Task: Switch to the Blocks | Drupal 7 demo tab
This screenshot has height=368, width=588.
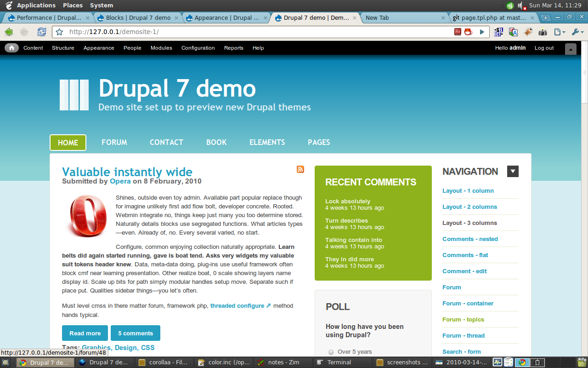Action: [138, 17]
